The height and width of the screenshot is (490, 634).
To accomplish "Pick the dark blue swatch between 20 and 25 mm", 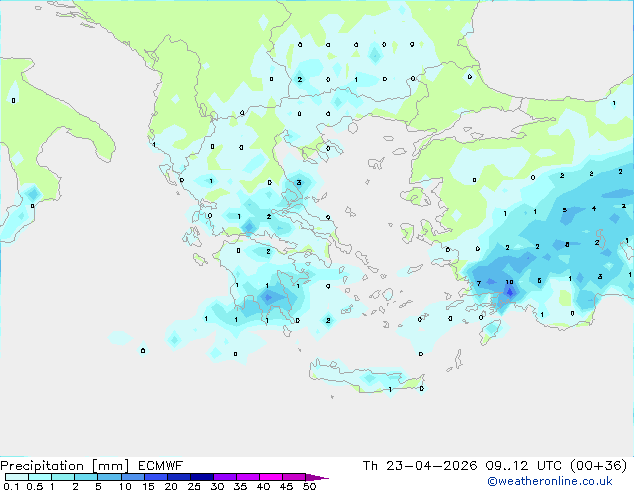I will click(x=179, y=477).
